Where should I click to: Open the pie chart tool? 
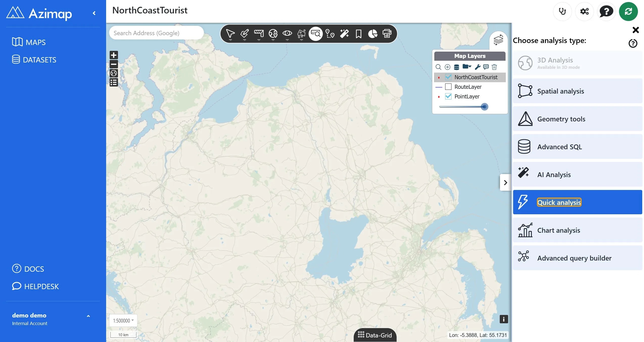click(x=373, y=33)
